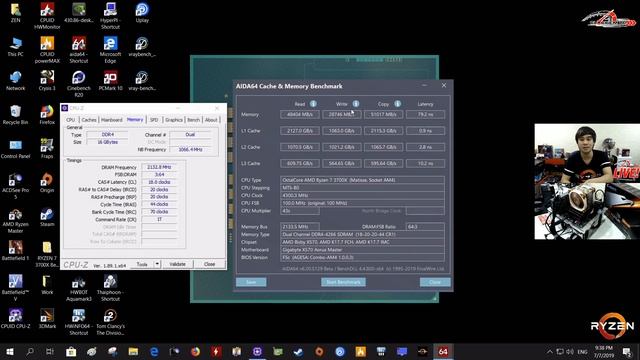Click the Read info icon in AIDA64
This screenshot has height=360, width=640.
pos(313,104)
